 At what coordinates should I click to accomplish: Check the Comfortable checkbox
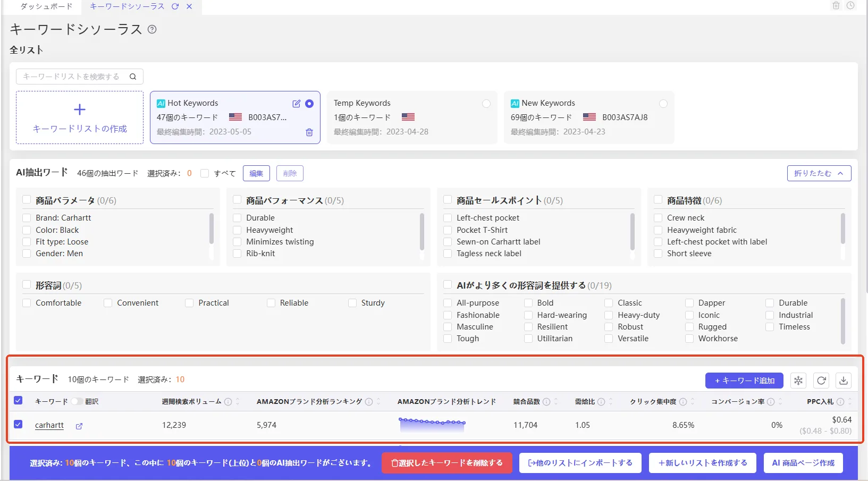click(x=27, y=303)
